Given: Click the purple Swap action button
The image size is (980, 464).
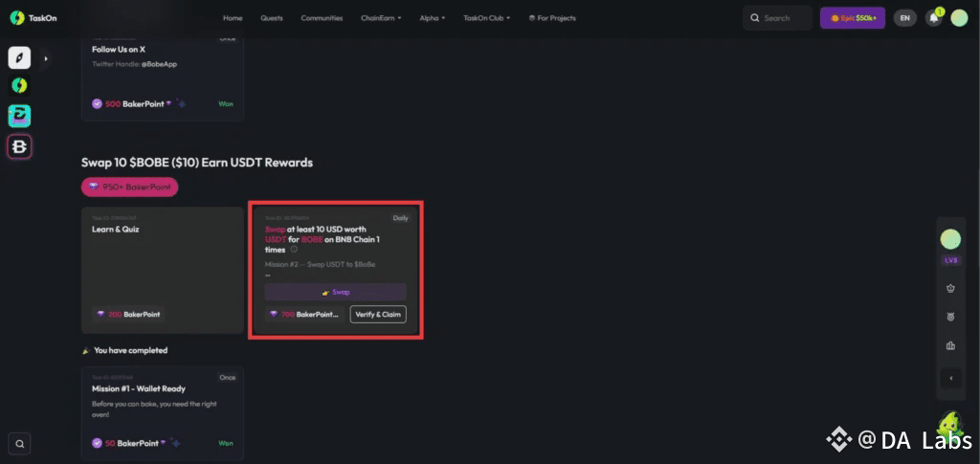Looking at the screenshot, I should (336, 292).
